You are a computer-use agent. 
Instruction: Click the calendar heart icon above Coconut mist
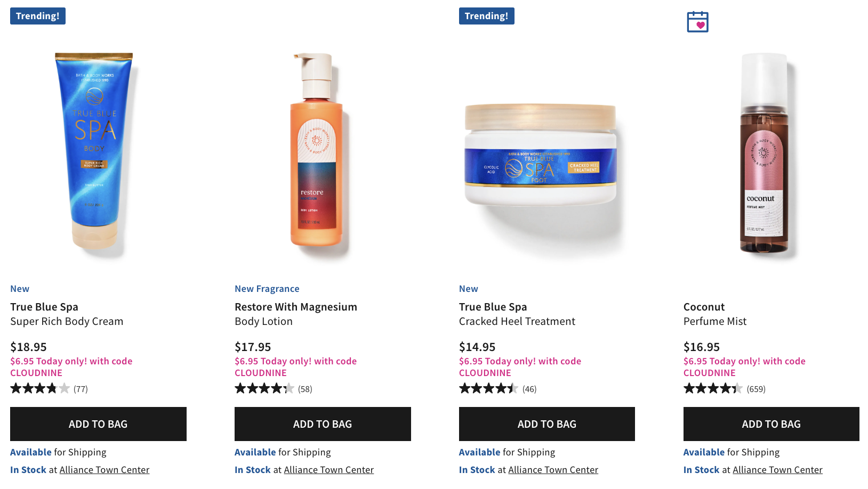point(697,22)
